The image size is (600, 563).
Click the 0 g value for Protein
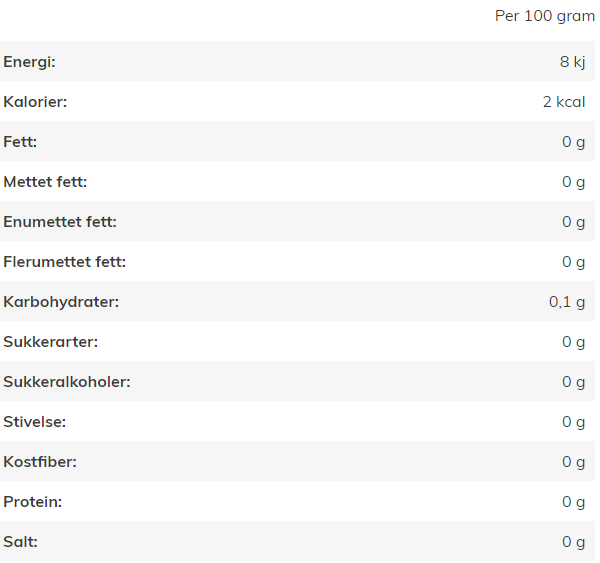pyautogui.click(x=574, y=502)
